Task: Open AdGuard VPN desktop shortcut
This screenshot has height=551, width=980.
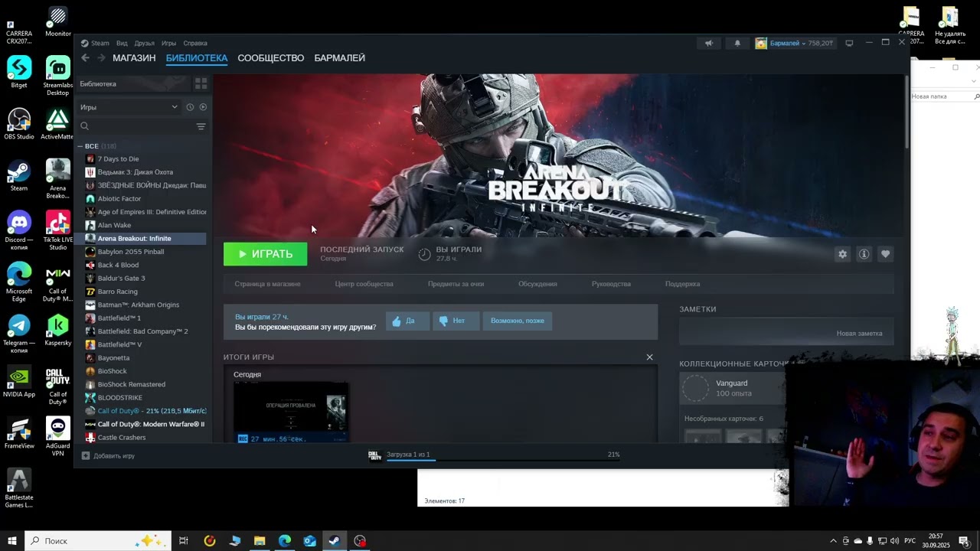Action: [57, 438]
